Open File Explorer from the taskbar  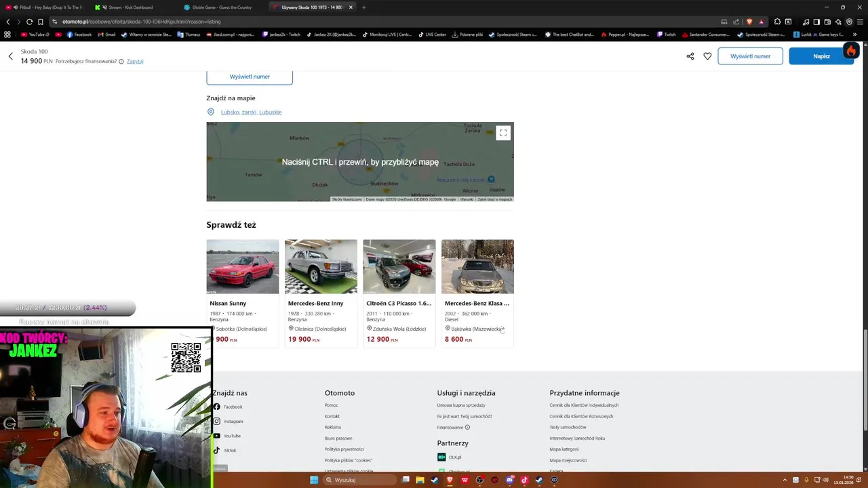pos(420,480)
